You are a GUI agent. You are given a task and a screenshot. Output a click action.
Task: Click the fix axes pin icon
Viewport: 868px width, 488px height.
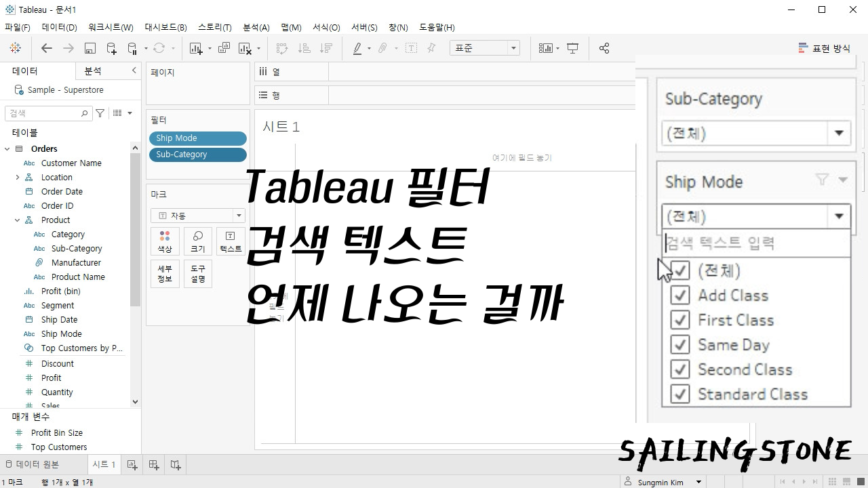431,48
